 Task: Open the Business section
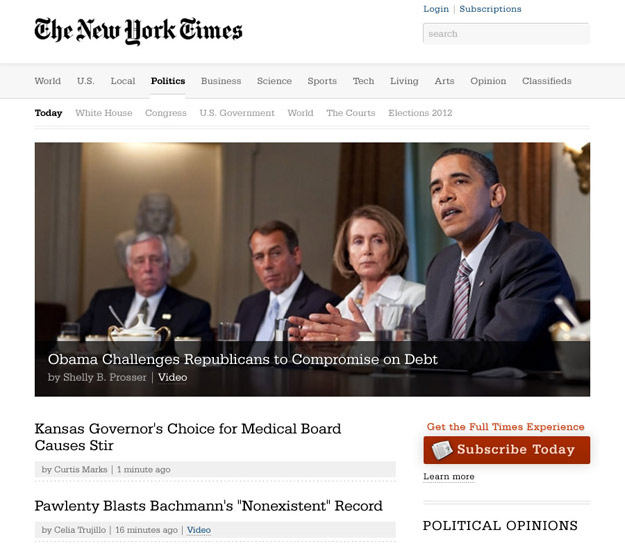click(221, 81)
